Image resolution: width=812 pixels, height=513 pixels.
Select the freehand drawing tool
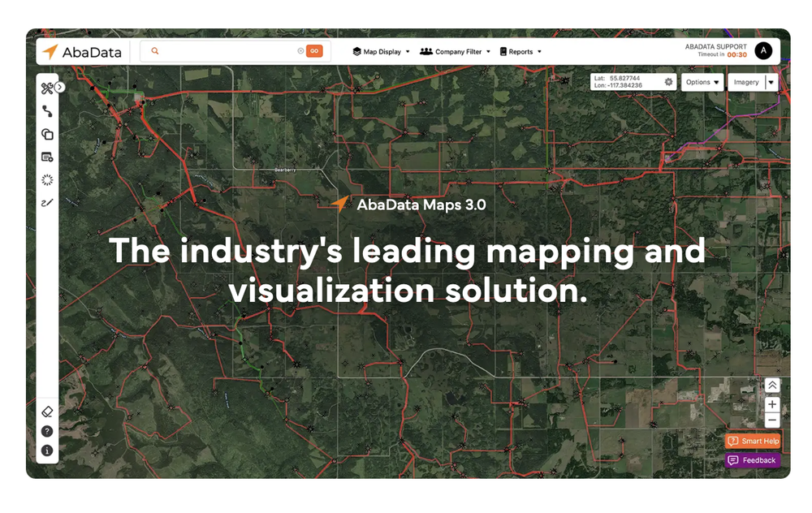pos(46,201)
